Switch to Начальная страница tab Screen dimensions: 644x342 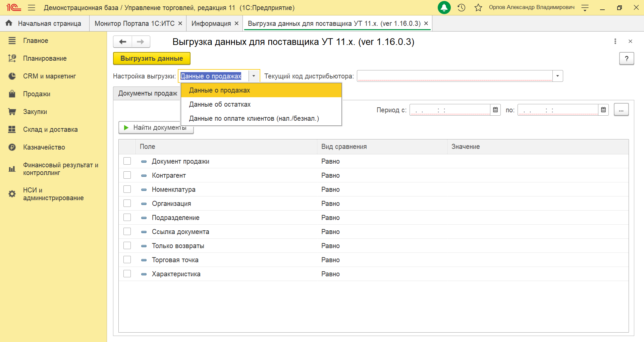(x=45, y=23)
